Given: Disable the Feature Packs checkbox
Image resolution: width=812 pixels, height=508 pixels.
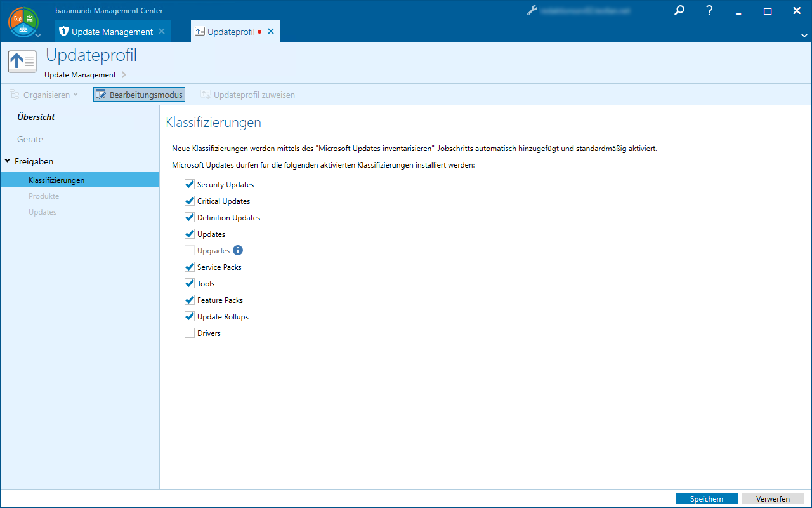Looking at the screenshot, I should pos(190,300).
